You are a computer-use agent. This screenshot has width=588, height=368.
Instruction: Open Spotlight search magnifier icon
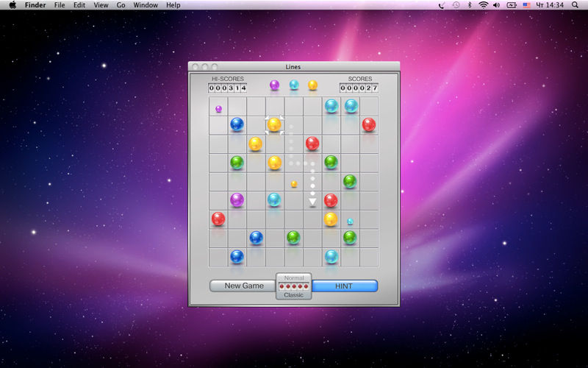coord(575,5)
